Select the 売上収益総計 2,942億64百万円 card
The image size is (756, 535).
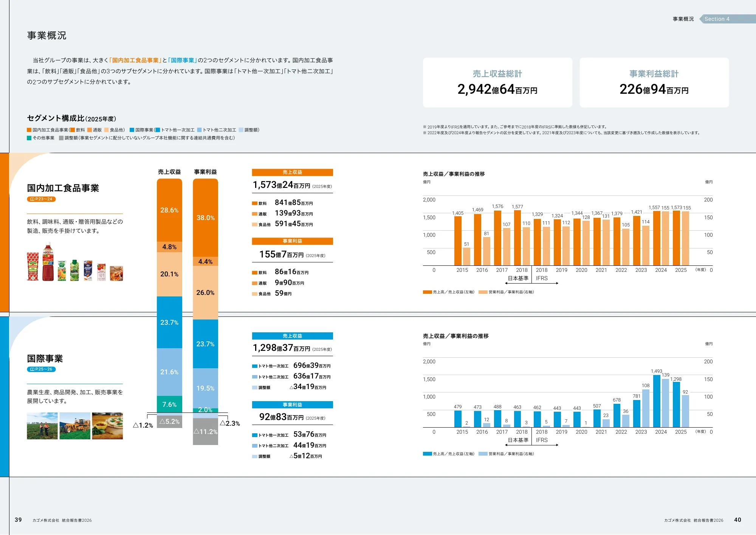(x=497, y=82)
